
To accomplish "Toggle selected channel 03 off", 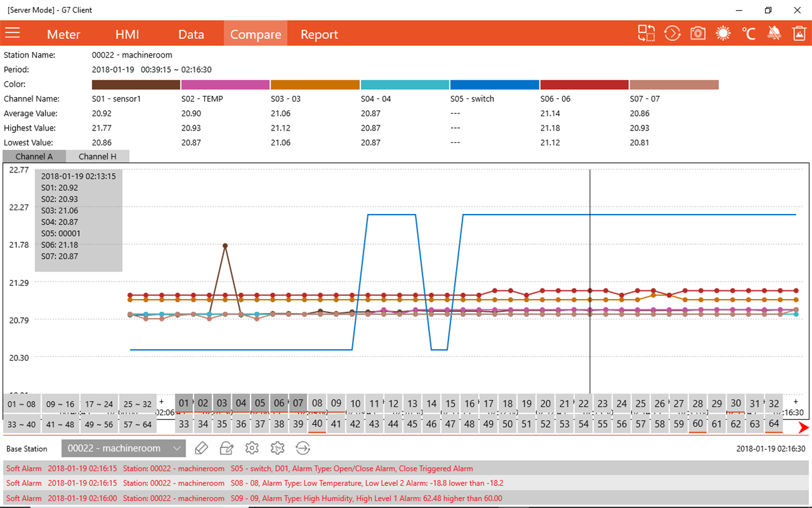I will pyautogui.click(x=222, y=403).
